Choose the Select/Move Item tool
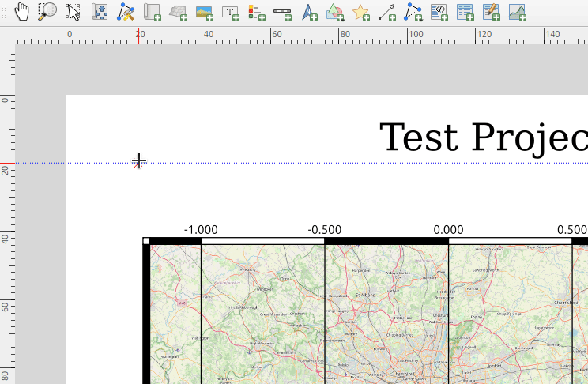 pos(73,12)
